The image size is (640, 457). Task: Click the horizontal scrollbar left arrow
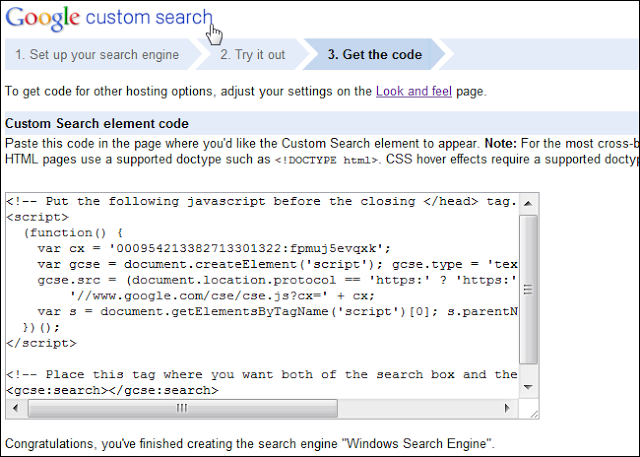14,408
